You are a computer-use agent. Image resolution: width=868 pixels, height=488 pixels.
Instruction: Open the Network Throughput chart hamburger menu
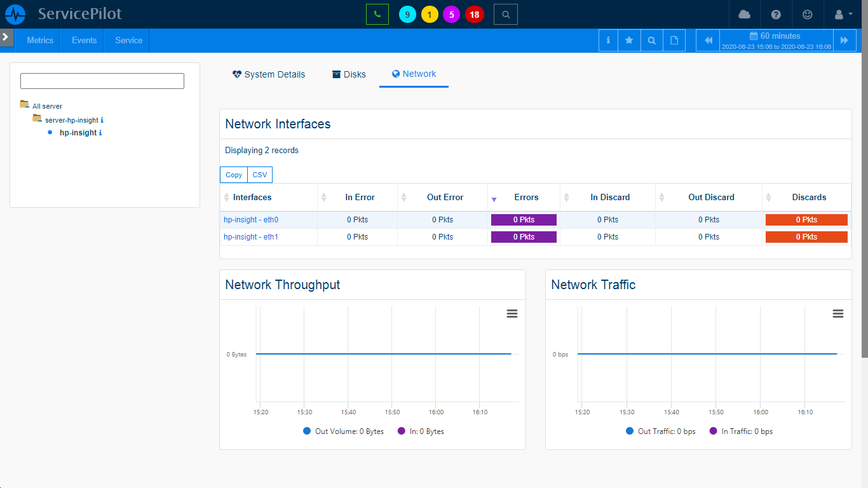coord(512,313)
